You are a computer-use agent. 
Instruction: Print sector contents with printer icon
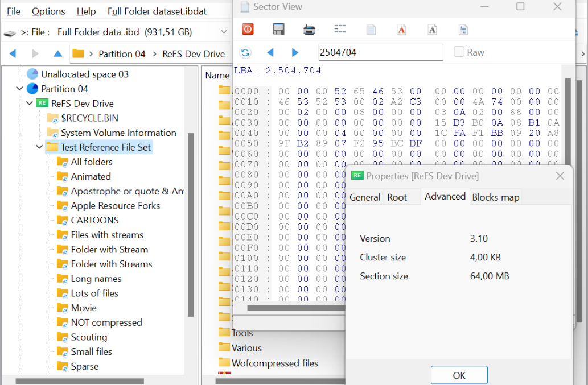(x=309, y=29)
